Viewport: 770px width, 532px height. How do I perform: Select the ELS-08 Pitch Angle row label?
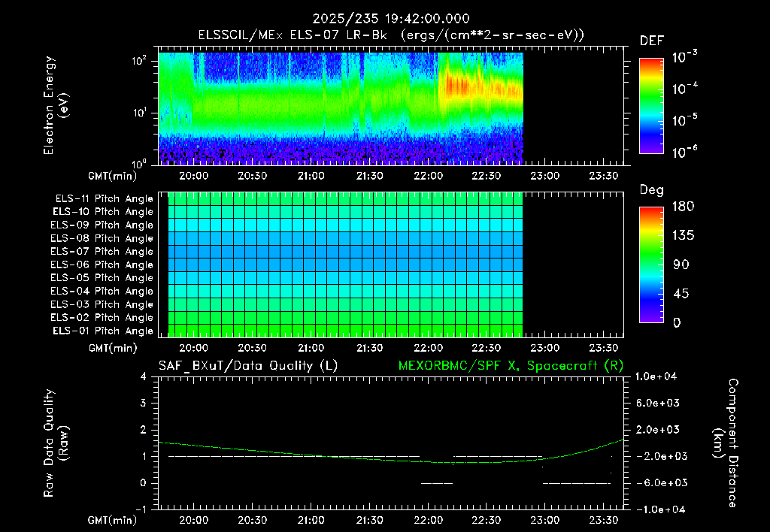[102, 238]
